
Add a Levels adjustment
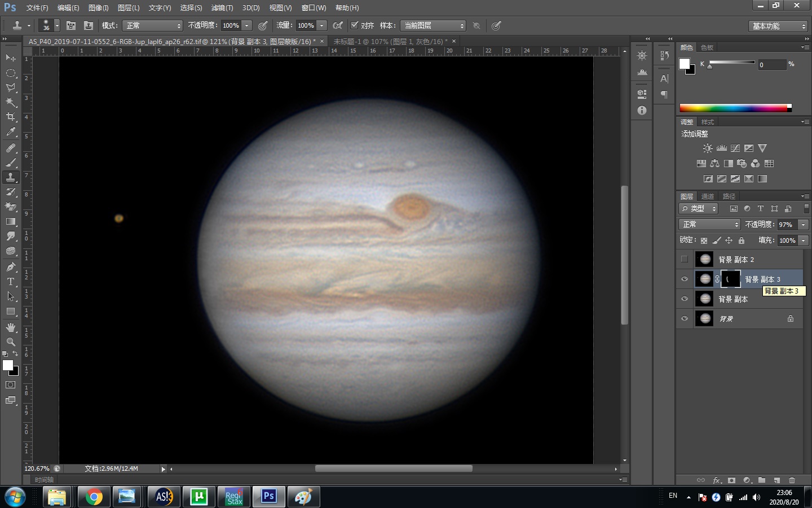[x=721, y=148]
